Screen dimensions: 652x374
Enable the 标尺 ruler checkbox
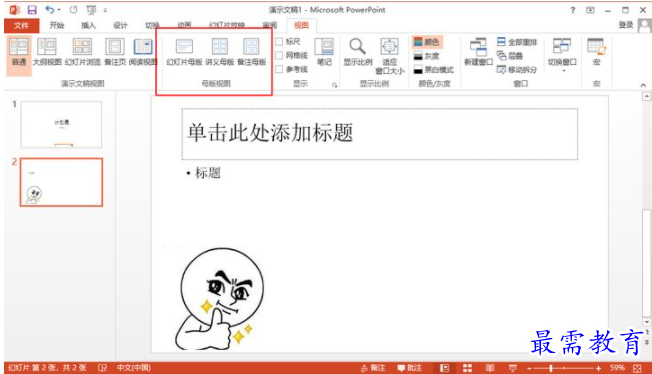(x=279, y=42)
